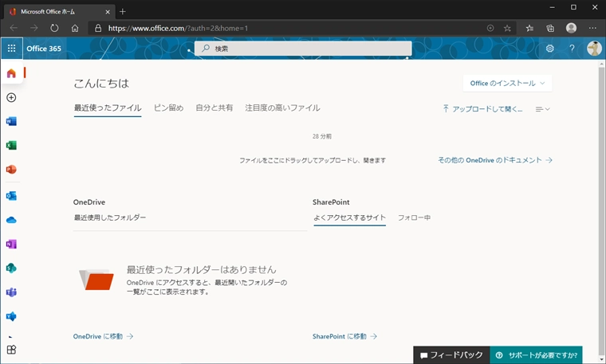Open the app launcher waffle icon
The width and height of the screenshot is (606, 364).
click(12, 49)
